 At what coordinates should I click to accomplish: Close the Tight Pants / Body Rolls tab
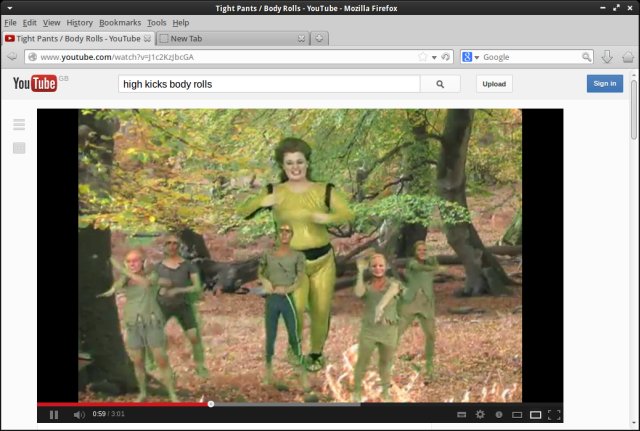pyautogui.click(x=147, y=39)
